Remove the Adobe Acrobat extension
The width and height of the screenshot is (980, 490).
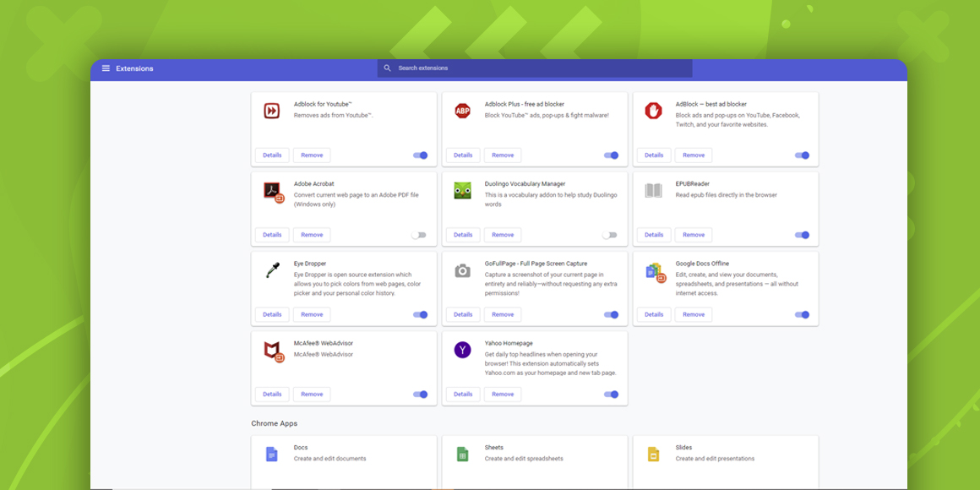(312, 235)
